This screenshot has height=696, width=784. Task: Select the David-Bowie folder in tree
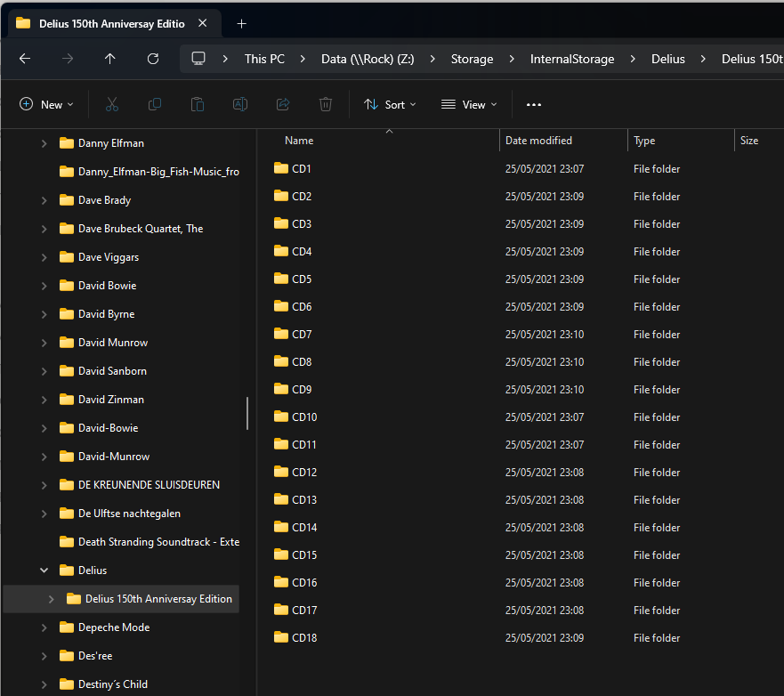108,428
